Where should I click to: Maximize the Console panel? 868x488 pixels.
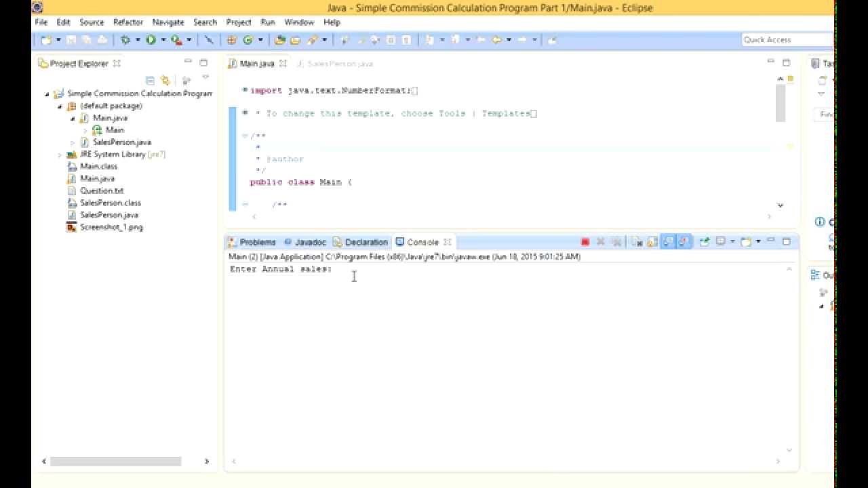tap(787, 241)
